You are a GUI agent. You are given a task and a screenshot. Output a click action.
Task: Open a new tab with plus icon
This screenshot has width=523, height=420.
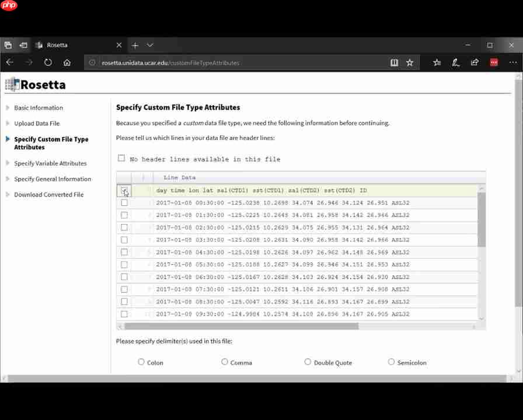pos(135,45)
